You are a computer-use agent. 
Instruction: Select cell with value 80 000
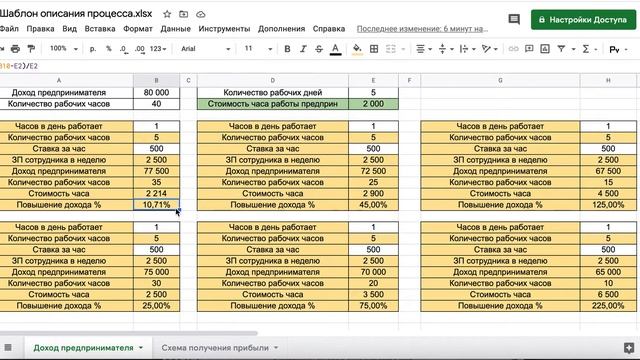point(156,93)
